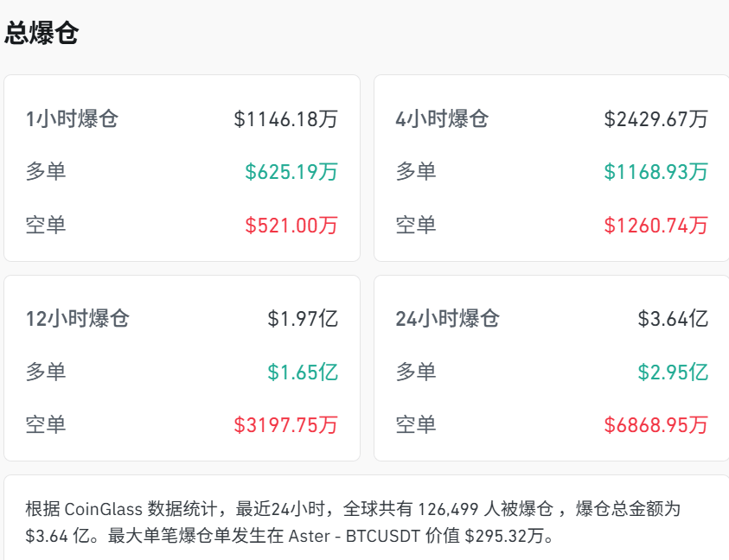Click 24-hour long value $2.95亿
The image size is (729, 560).
673,372
